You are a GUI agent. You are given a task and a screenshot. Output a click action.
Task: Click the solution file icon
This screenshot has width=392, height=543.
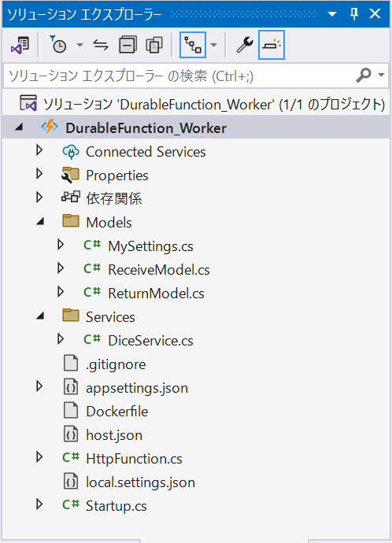(x=28, y=103)
